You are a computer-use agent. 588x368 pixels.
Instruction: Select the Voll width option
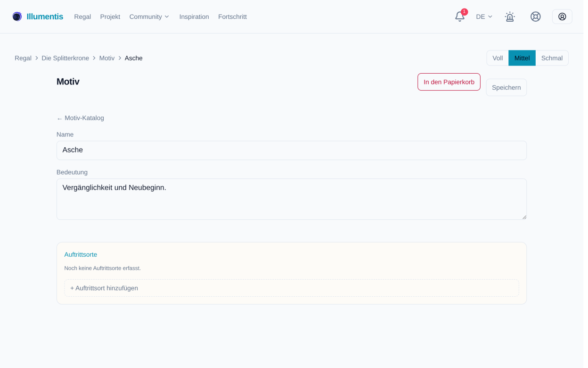point(498,58)
